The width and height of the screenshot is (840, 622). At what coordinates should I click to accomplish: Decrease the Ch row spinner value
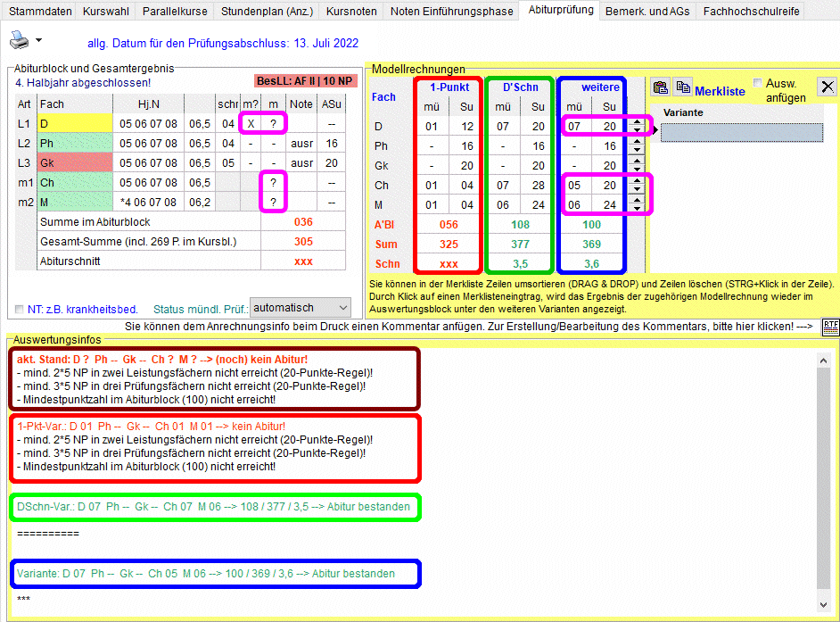[637, 190]
